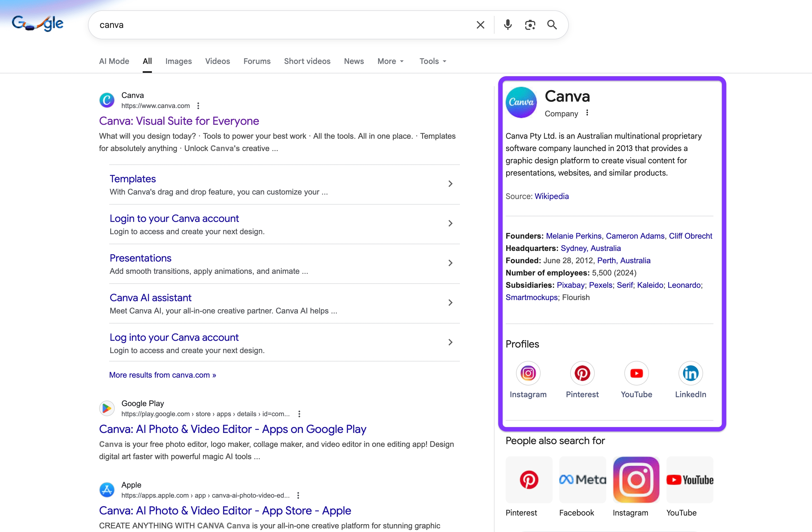812x532 pixels.
Task: Open 'More results from canva.com' link
Action: point(163,375)
